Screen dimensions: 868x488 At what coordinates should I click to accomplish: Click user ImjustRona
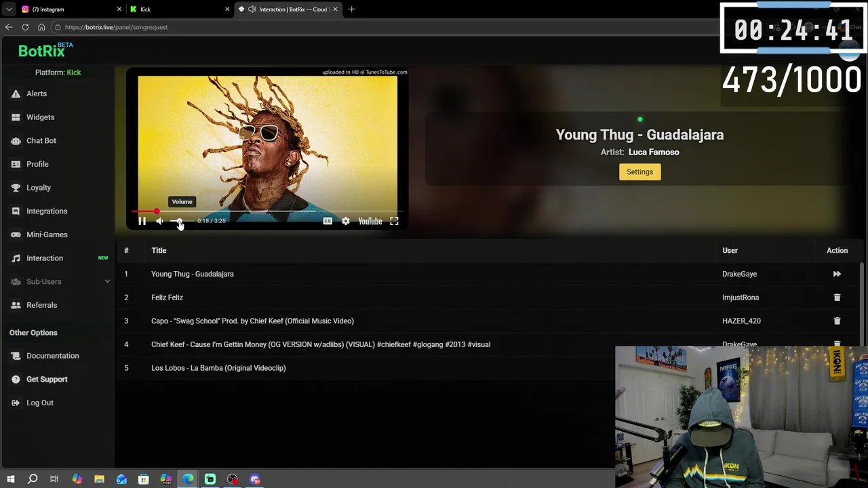point(741,298)
